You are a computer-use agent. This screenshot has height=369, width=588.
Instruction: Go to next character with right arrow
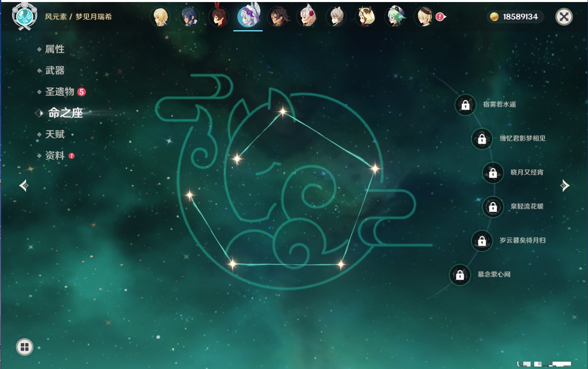coord(564,186)
